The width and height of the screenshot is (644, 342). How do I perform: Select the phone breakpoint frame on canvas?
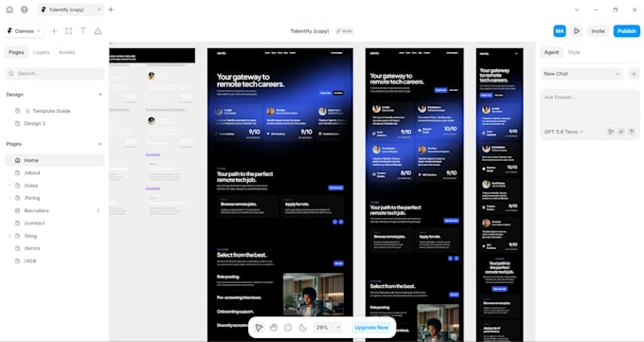[499, 195]
